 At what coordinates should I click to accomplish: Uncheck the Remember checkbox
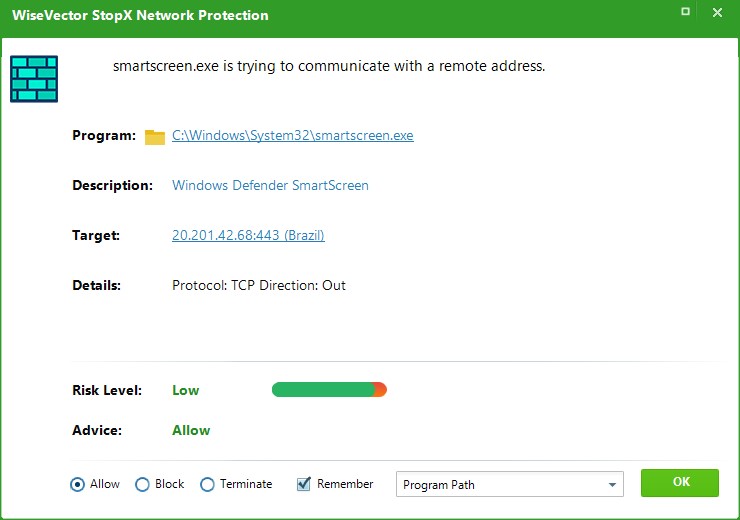pos(305,484)
